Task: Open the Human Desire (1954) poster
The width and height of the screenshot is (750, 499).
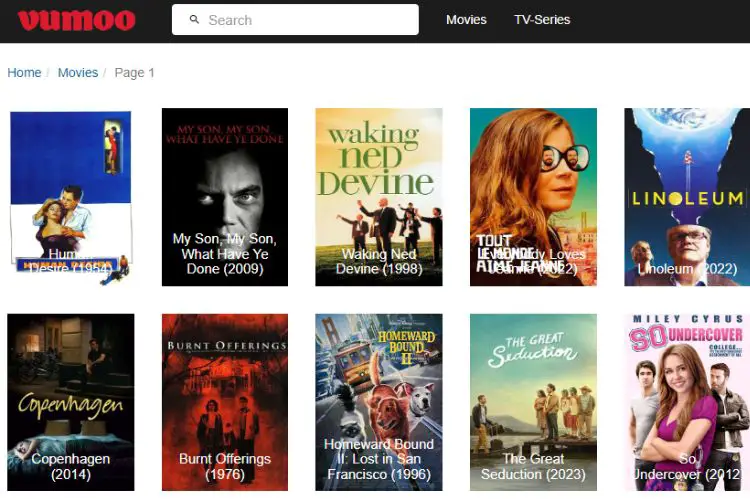Action: point(71,197)
